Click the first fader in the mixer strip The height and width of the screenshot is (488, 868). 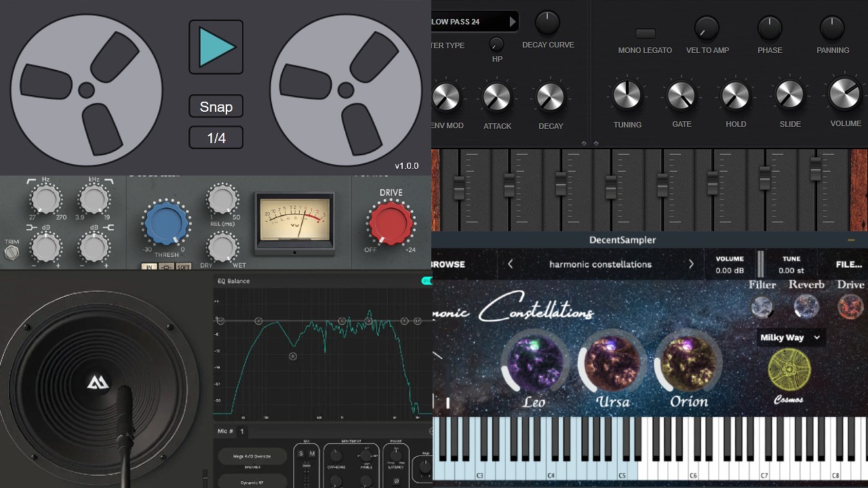[459, 188]
